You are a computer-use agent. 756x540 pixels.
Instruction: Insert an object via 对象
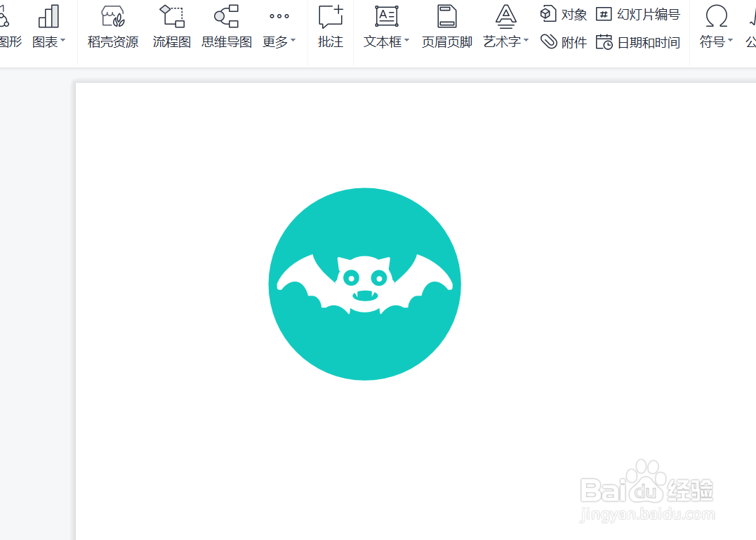563,15
